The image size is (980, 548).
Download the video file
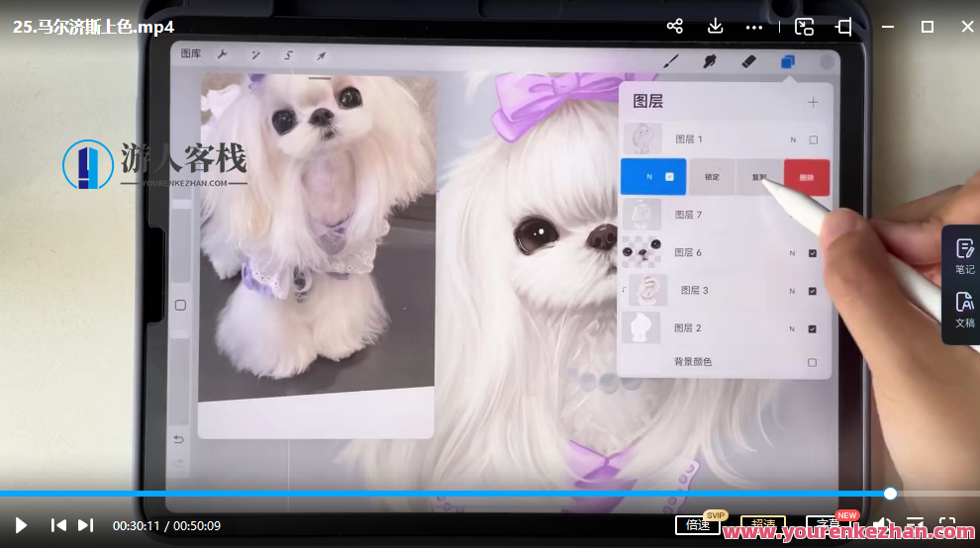click(715, 27)
